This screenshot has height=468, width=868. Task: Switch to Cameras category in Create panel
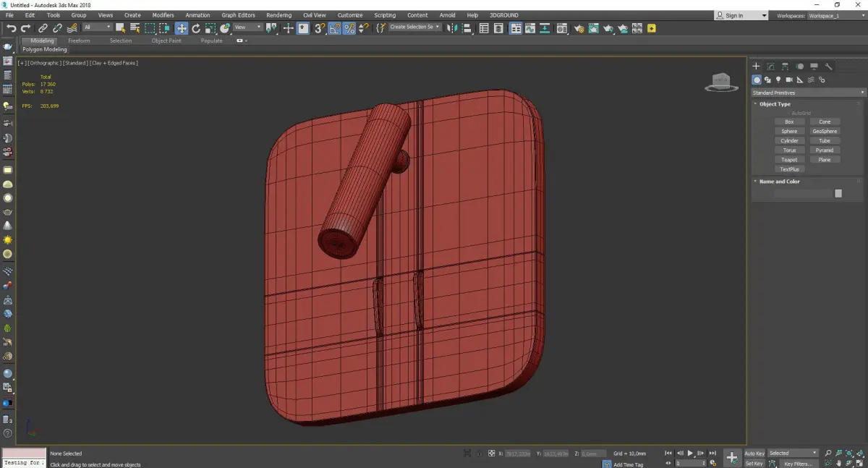point(789,80)
